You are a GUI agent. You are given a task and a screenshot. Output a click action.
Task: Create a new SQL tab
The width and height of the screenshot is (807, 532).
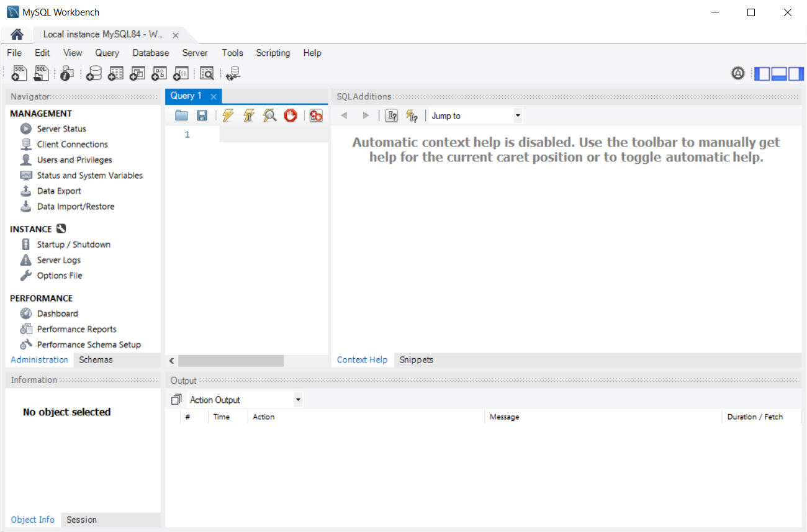pos(19,73)
